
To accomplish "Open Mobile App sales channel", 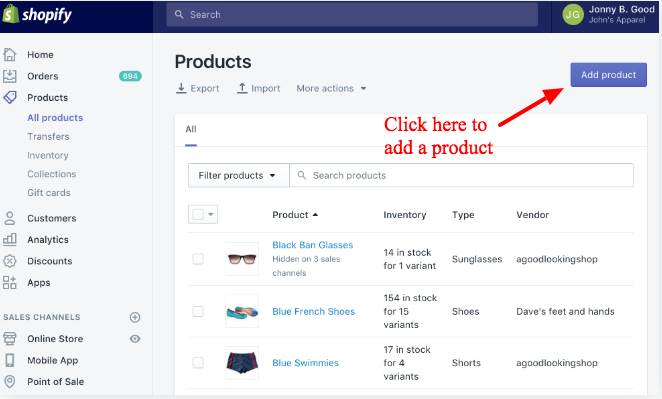I will pyautogui.click(x=52, y=360).
